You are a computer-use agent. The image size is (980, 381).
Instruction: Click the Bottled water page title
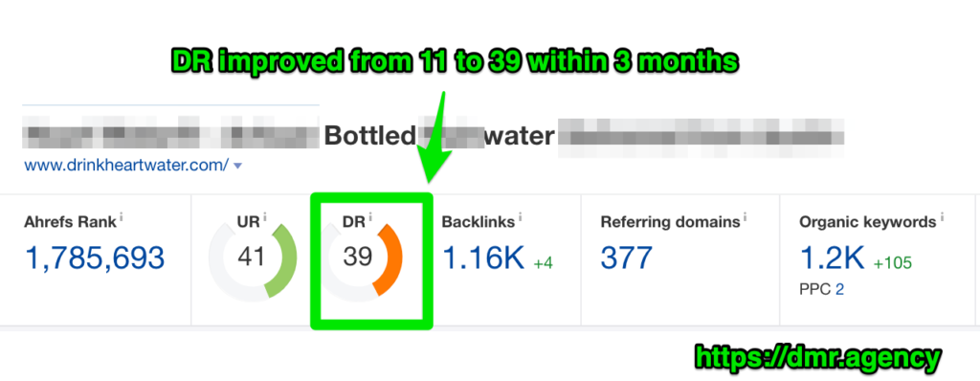tap(439, 135)
